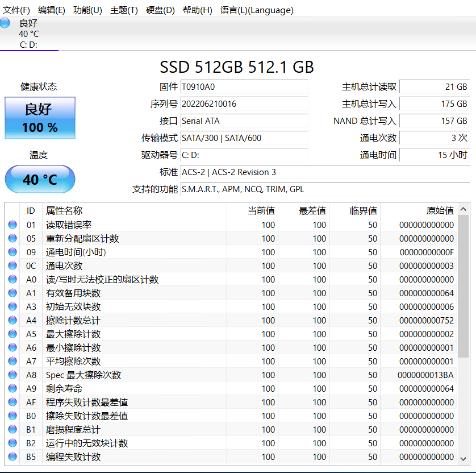Click the host total writes value 175 GB
The image size is (476, 473).
435,104
